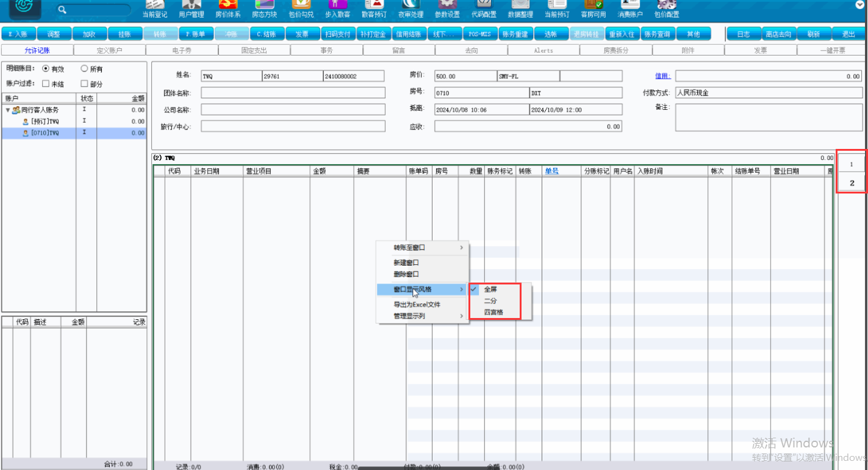Open the 信用 link
The width and height of the screenshot is (868, 470).
click(x=663, y=76)
